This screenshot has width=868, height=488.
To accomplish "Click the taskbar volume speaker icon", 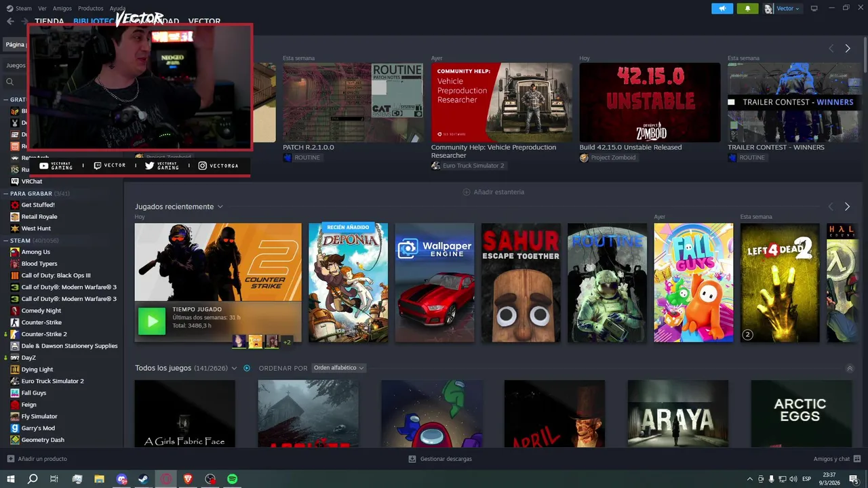I will 793,479.
